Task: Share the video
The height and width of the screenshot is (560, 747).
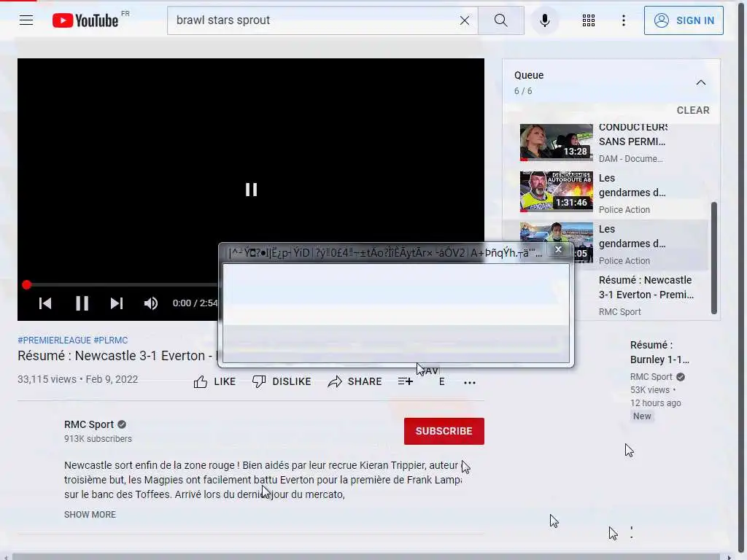Action: pos(355,381)
